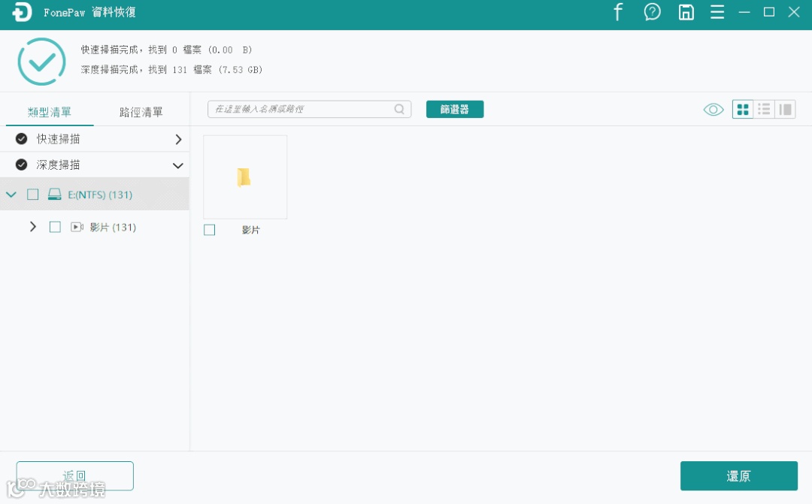Switch to 路徑清單 tab

pos(141,112)
